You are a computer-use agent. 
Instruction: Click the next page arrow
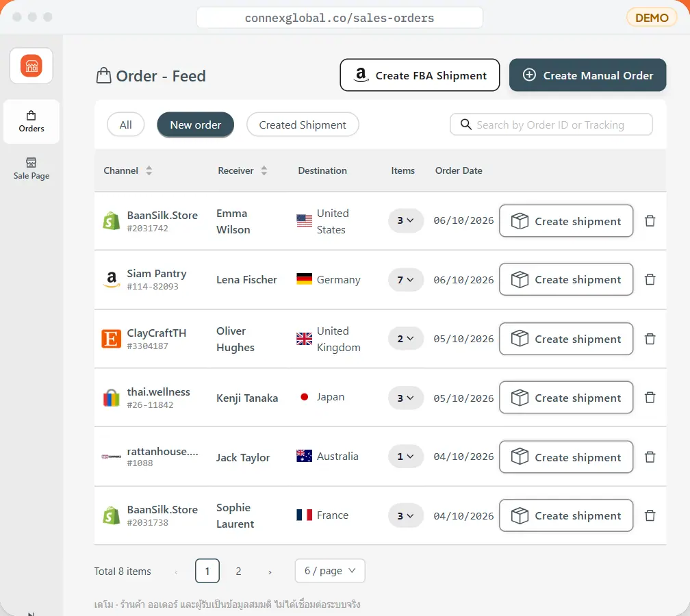pyautogui.click(x=270, y=572)
